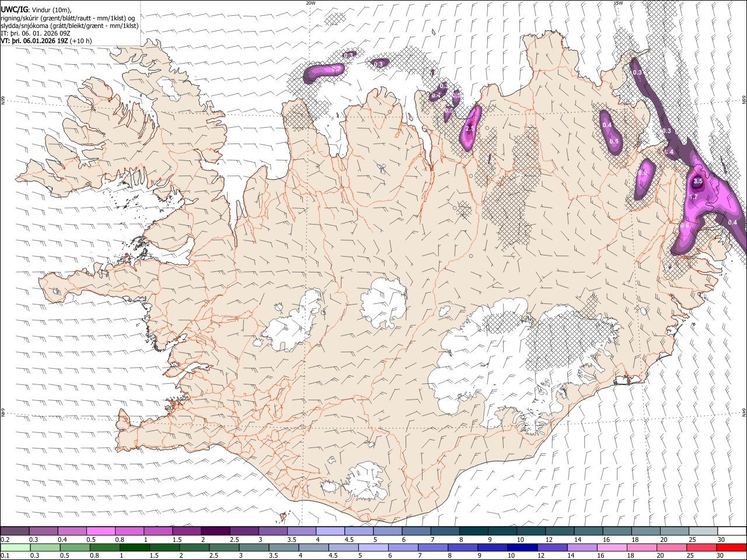
Task: Click the "15W" longitude label
Action: 618,3
